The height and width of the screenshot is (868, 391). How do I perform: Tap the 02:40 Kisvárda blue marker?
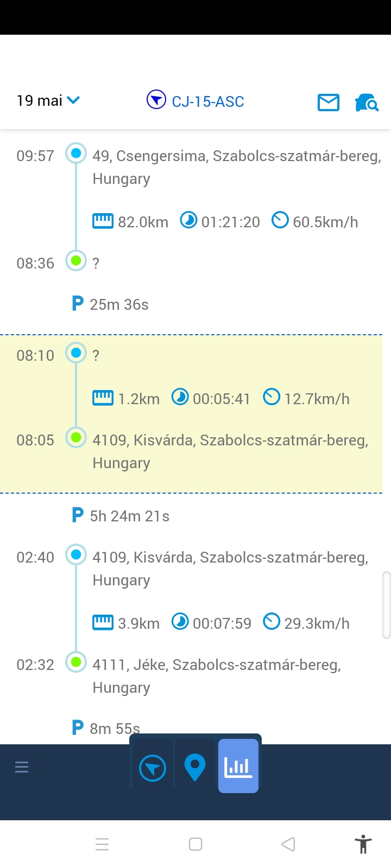[76, 555]
